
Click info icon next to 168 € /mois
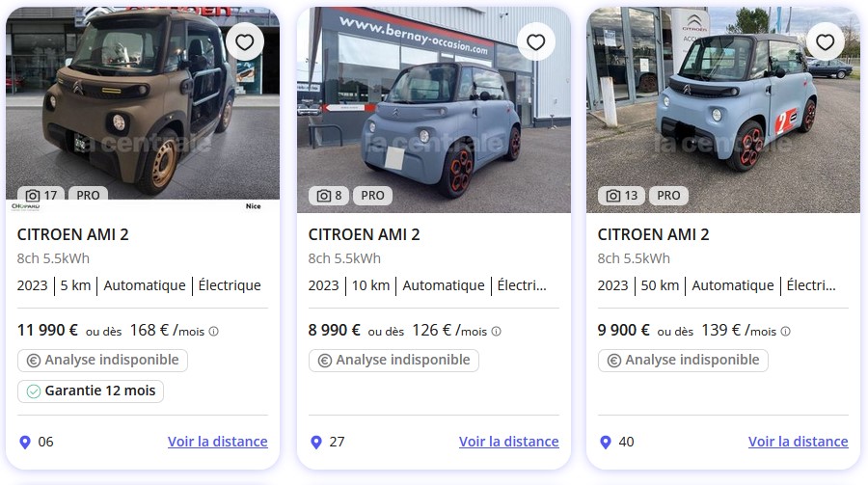coord(214,331)
